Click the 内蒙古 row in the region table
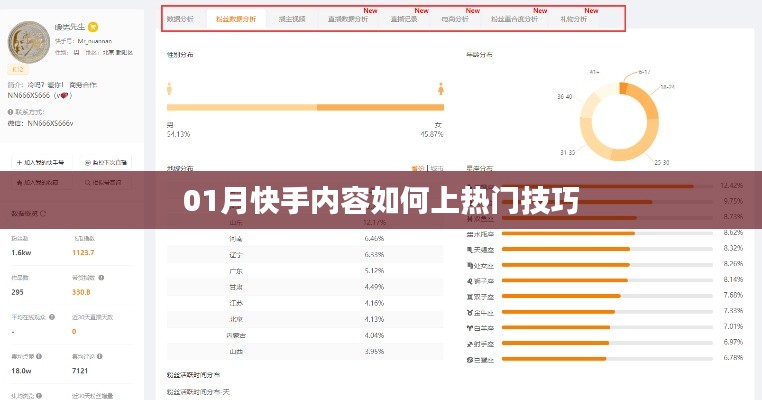The image size is (762, 400). (305, 335)
